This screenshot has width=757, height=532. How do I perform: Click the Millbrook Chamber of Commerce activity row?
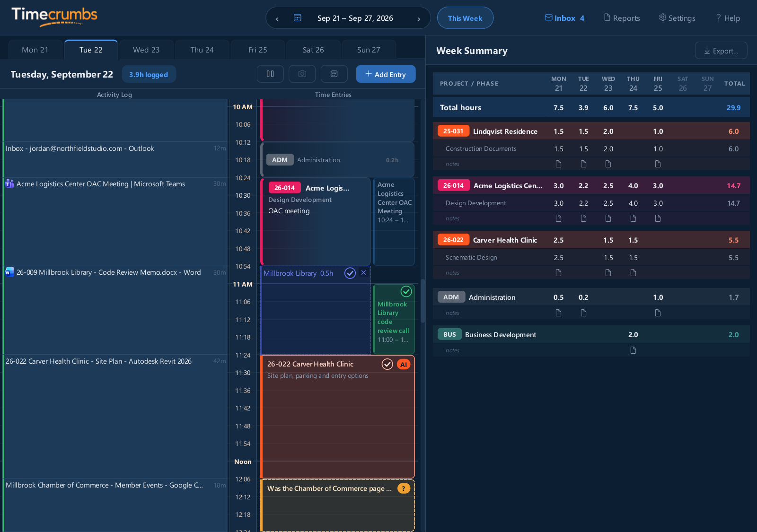point(115,505)
